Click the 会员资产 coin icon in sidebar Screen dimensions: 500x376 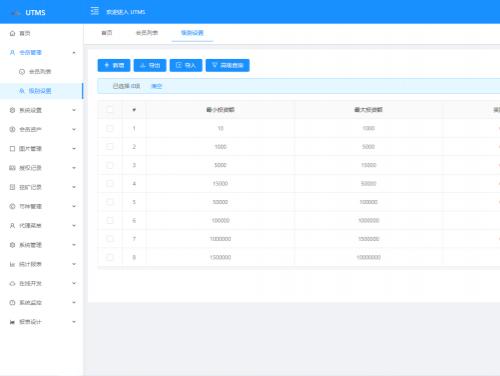[12, 129]
